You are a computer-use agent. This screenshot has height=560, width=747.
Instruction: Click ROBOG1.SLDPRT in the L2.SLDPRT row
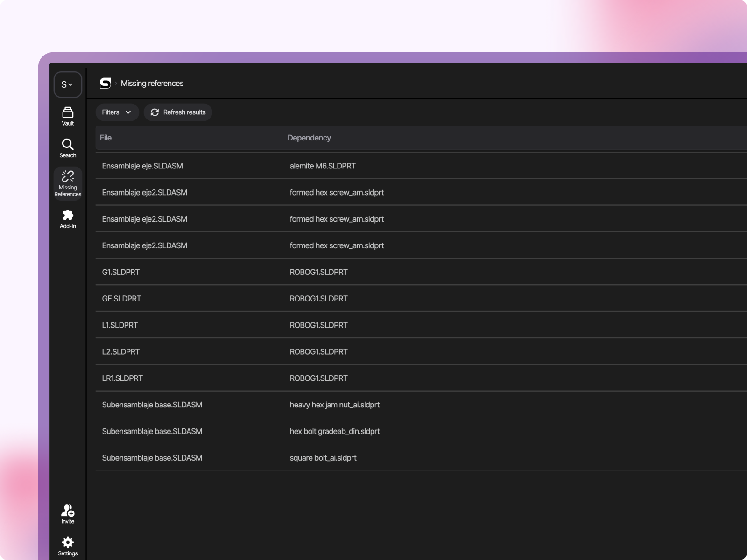pyautogui.click(x=318, y=352)
